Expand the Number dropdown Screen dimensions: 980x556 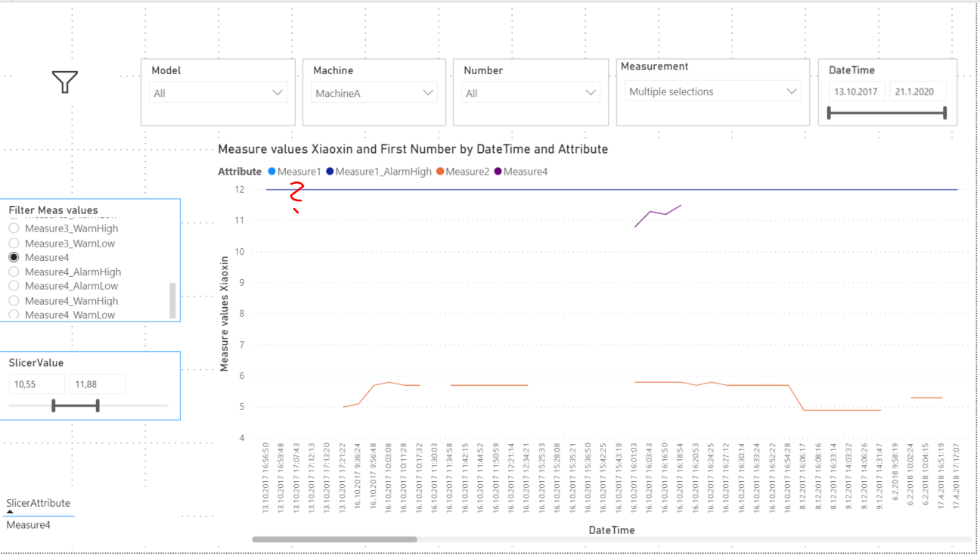click(x=531, y=93)
